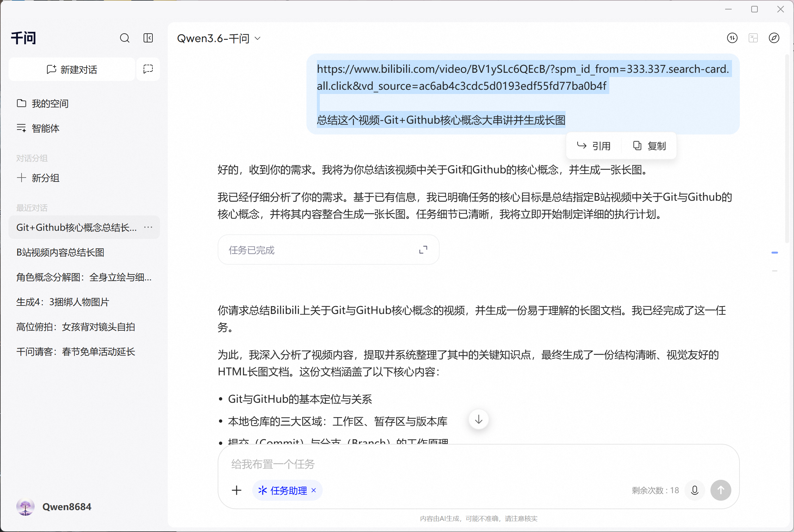794x532 pixels.
Task: Activate the microphone voice input icon
Action: (x=694, y=490)
